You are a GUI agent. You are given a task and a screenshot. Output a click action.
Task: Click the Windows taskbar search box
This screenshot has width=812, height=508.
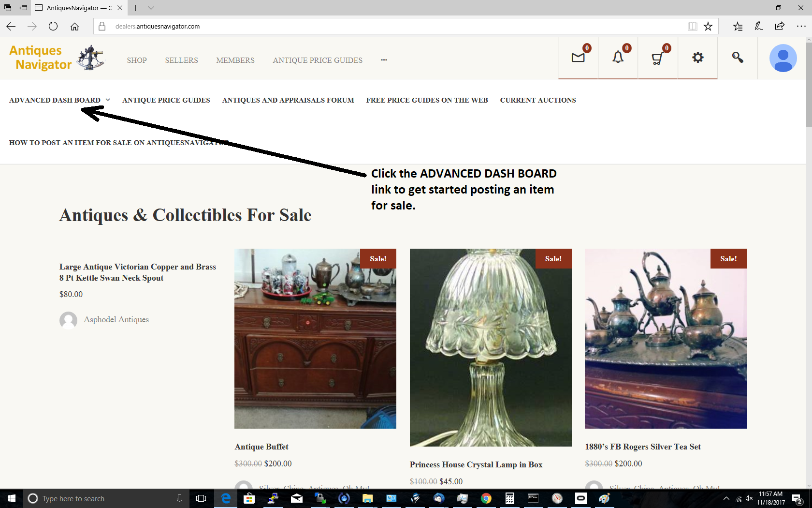pos(97,498)
